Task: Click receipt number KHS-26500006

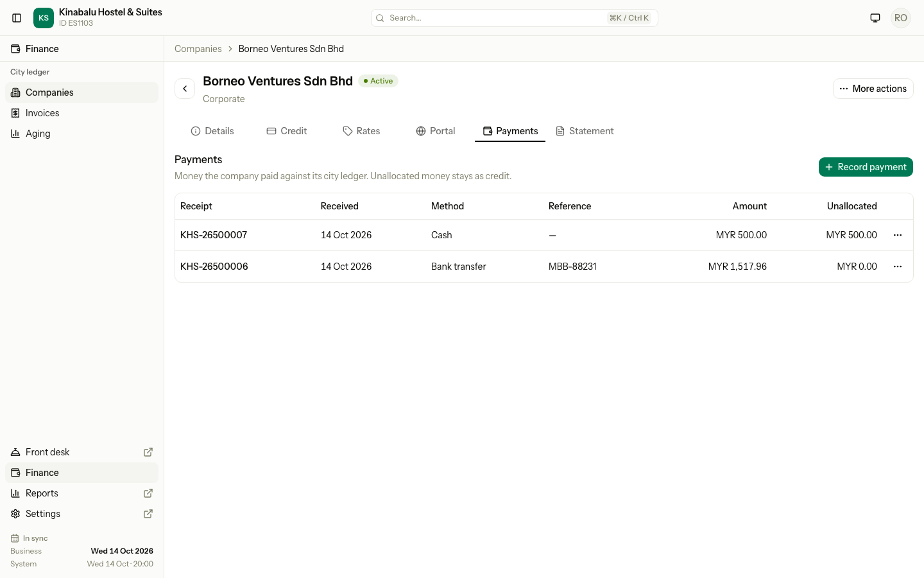Action: coord(214,267)
